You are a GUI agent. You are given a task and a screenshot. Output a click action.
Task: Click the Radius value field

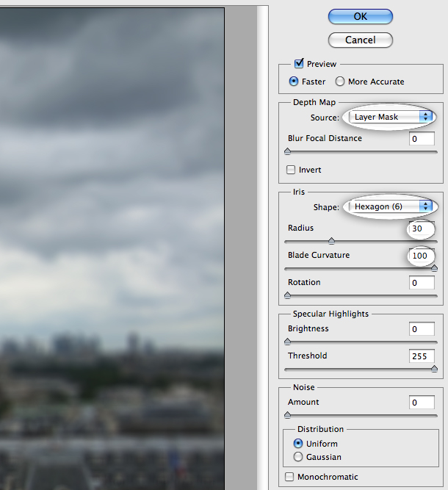point(422,228)
